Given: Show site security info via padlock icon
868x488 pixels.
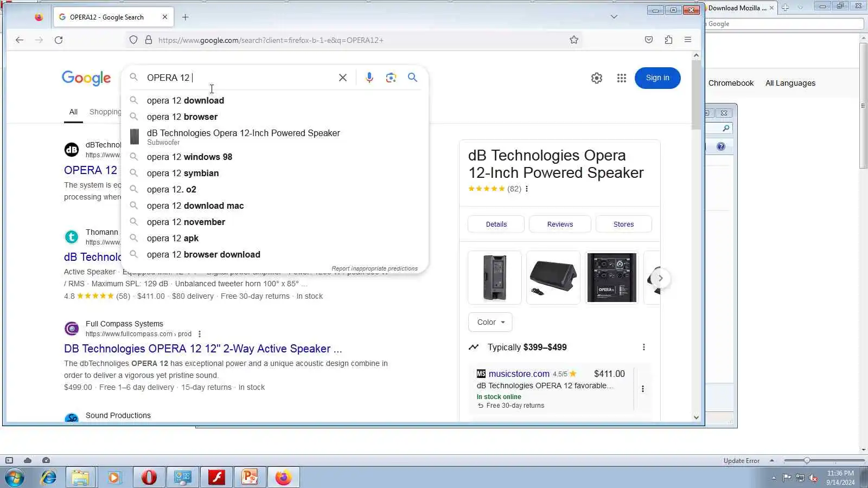Looking at the screenshot, I should (x=149, y=40).
